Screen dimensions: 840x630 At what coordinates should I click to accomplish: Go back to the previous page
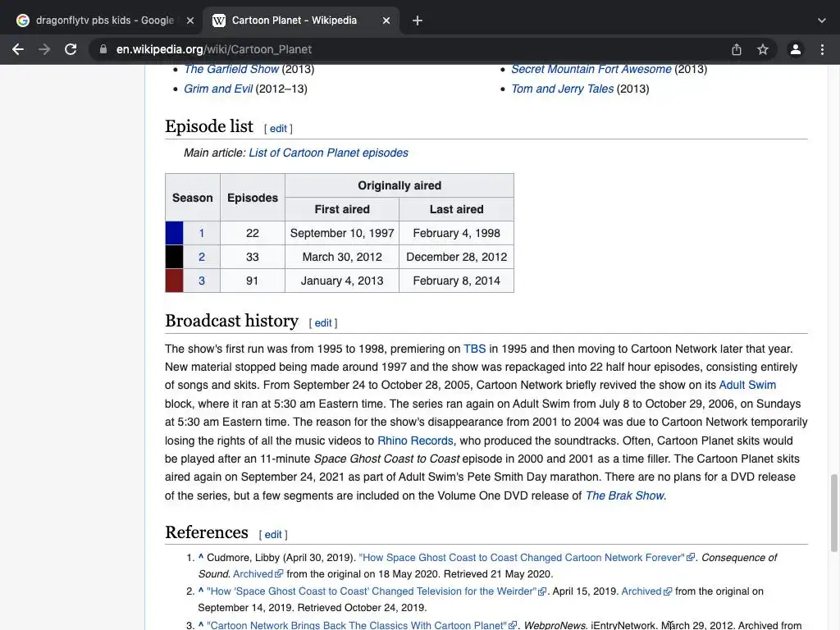(x=18, y=49)
